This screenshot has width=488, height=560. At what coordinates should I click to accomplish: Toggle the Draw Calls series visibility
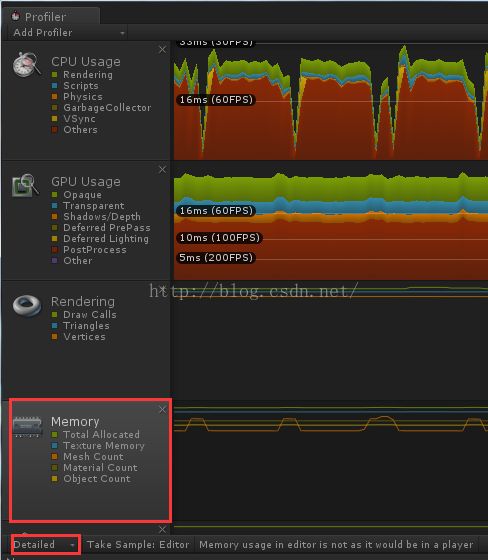(54, 315)
